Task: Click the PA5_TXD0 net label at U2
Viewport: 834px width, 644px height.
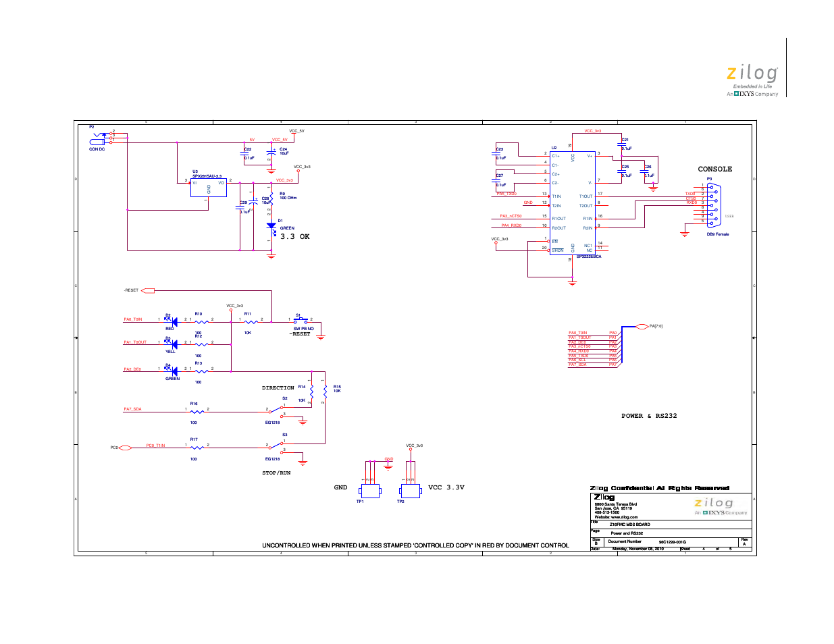Action: (506, 194)
